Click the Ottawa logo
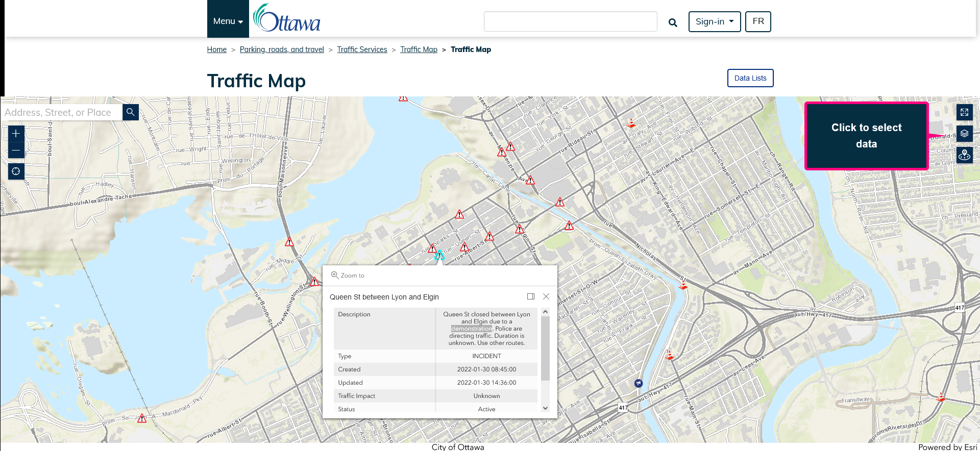 (286, 18)
